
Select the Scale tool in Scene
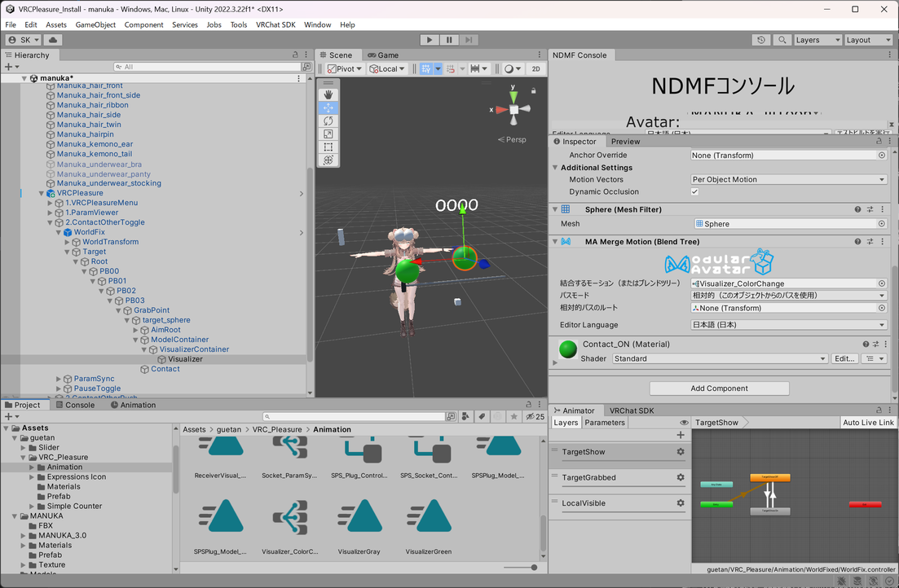click(328, 134)
